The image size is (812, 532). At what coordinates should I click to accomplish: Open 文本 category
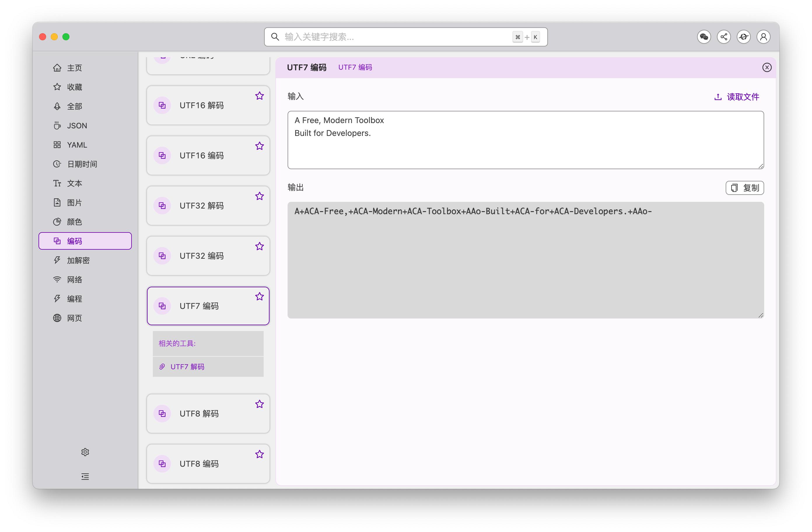pos(85,183)
